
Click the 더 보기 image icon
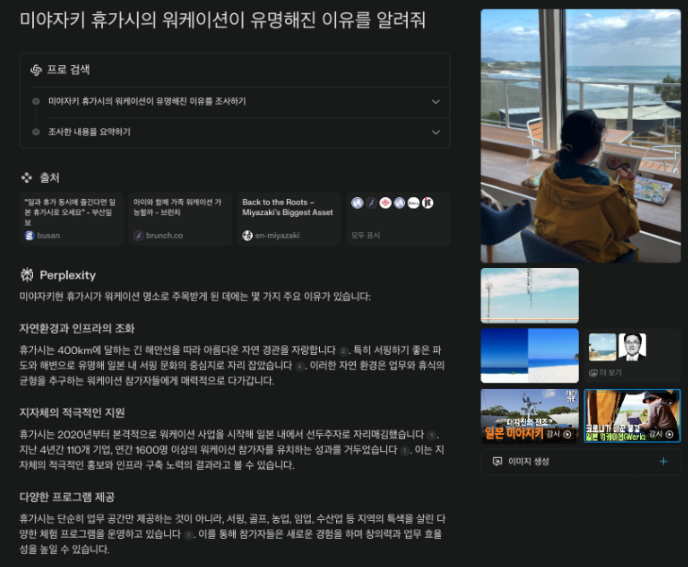pyautogui.click(x=593, y=373)
